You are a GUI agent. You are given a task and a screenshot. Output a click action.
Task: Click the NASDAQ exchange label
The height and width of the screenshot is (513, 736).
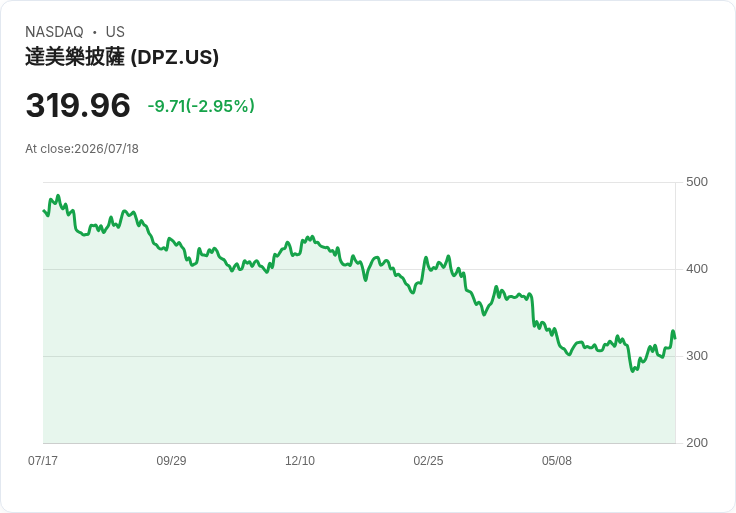[54, 32]
